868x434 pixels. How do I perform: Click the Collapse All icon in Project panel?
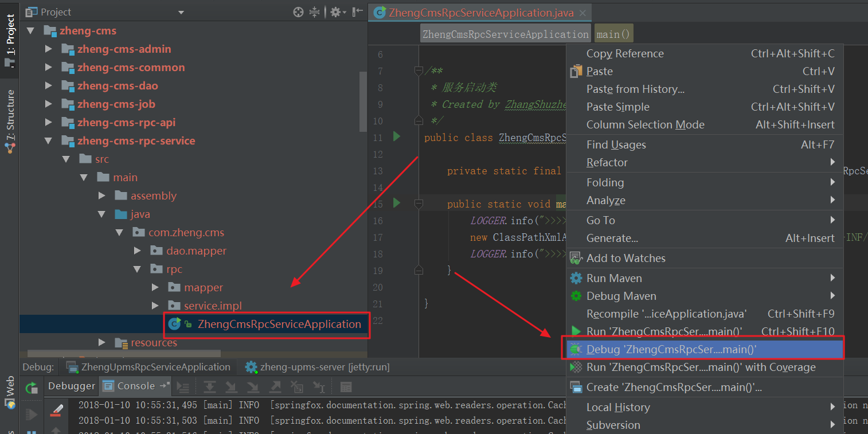point(314,12)
